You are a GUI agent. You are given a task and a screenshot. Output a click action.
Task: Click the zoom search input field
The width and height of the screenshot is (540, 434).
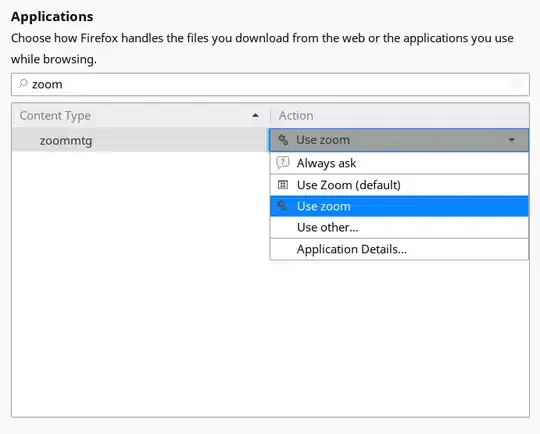tap(270, 84)
